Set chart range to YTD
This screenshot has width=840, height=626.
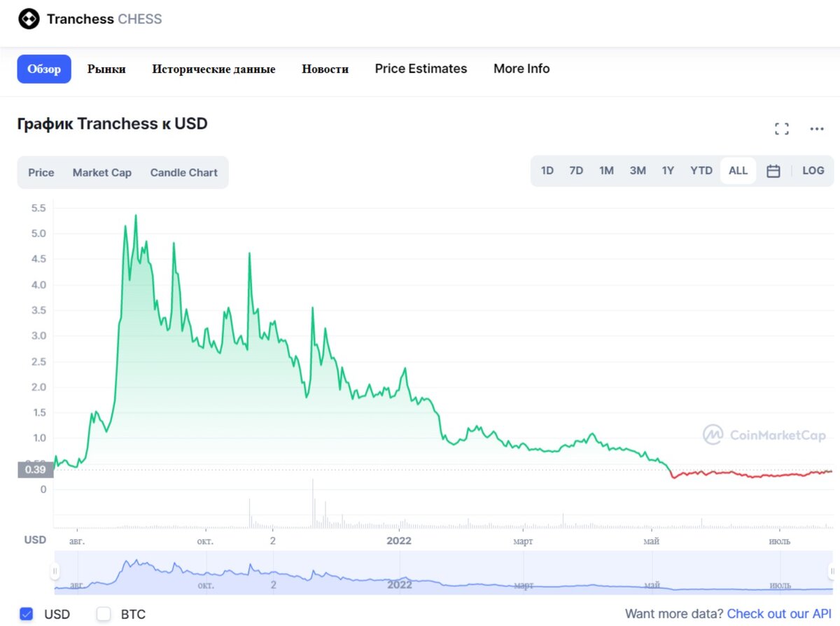pos(701,170)
